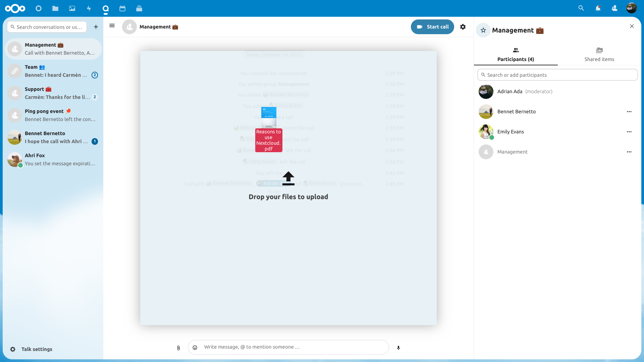Screen dimensions: 644x362
Task: Open actions menu for Bennet Bernetto
Action: pos(629,112)
